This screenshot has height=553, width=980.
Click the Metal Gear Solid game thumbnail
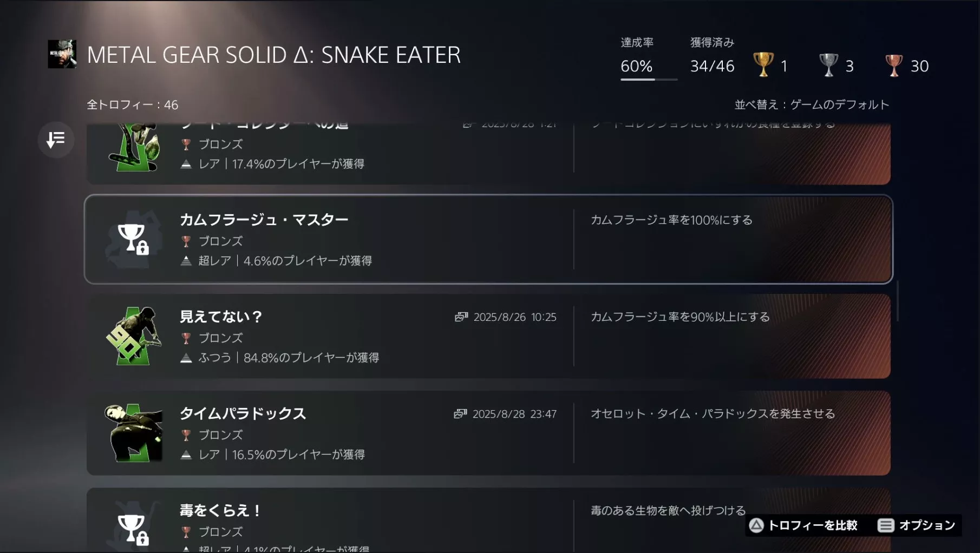pyautogui.click(x=62, y=54)
